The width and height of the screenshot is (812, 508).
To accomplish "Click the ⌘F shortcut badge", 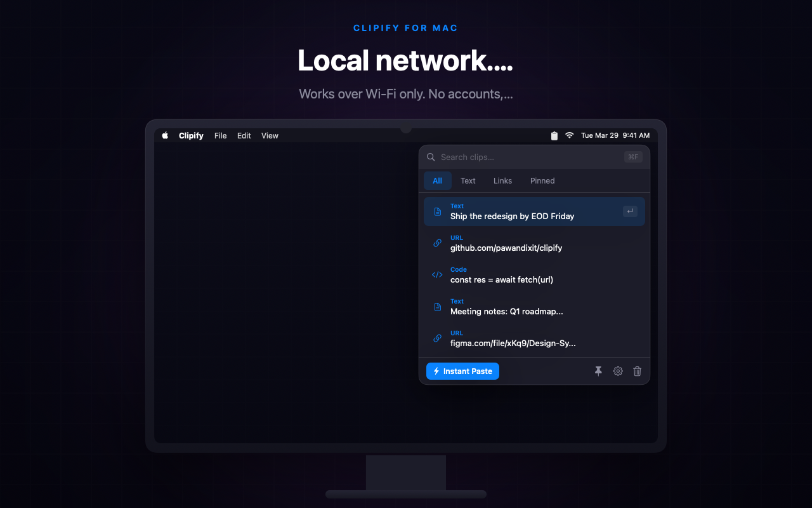I will 633,157.
